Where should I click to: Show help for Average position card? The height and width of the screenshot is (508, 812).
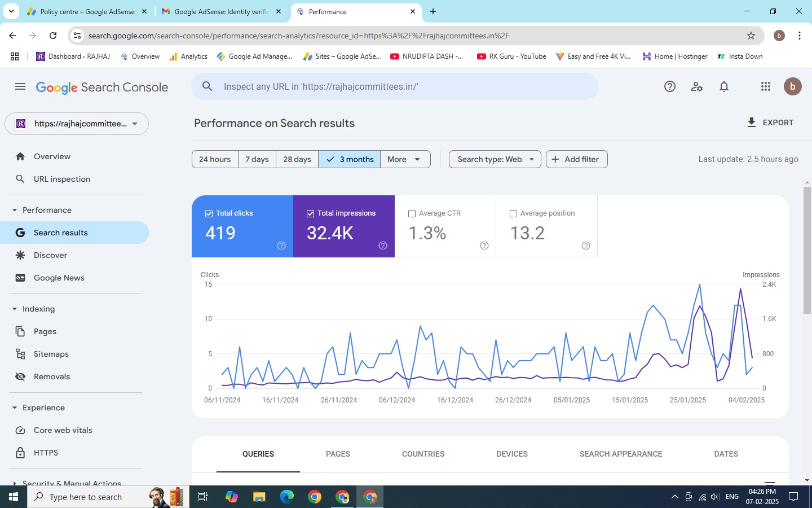coord(586,246)
